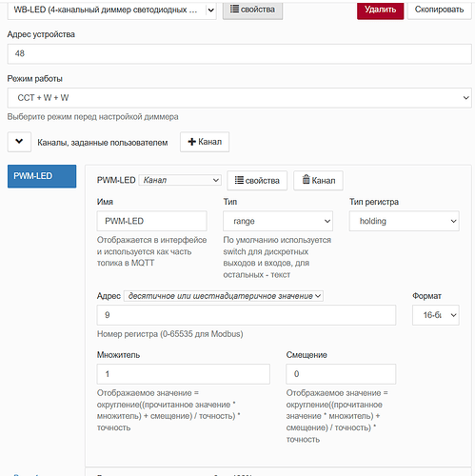
Task: Open device properties list button
Action: pos(252,10)
